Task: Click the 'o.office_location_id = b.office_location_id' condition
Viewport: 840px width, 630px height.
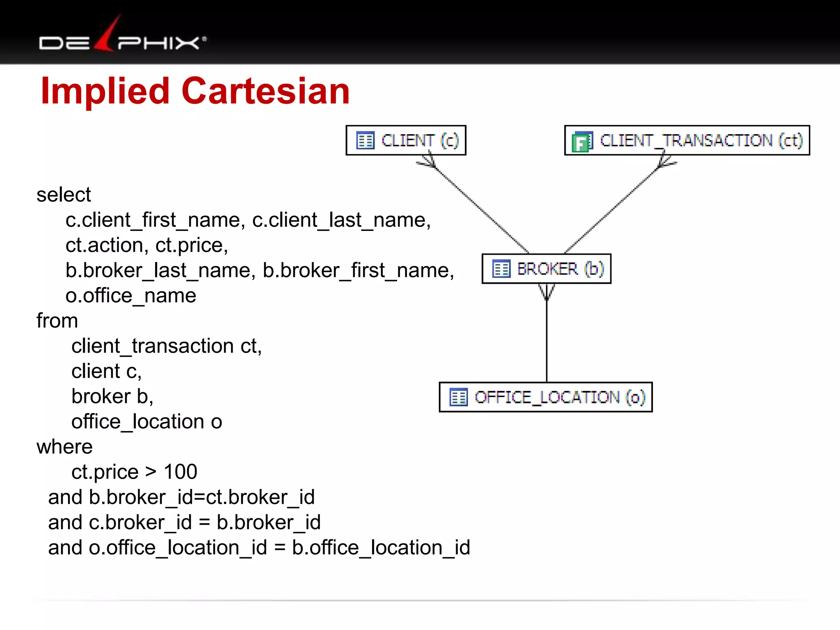Action: point(279,548)
